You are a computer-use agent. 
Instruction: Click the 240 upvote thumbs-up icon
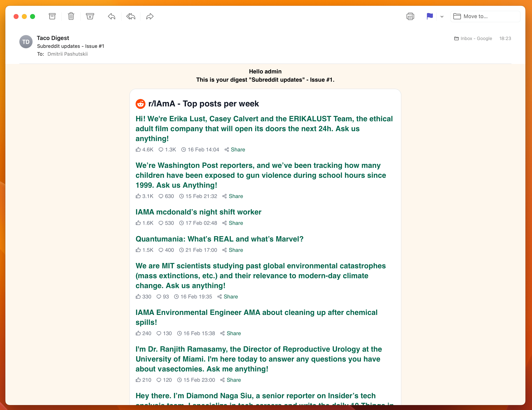(x=138, y=333)
